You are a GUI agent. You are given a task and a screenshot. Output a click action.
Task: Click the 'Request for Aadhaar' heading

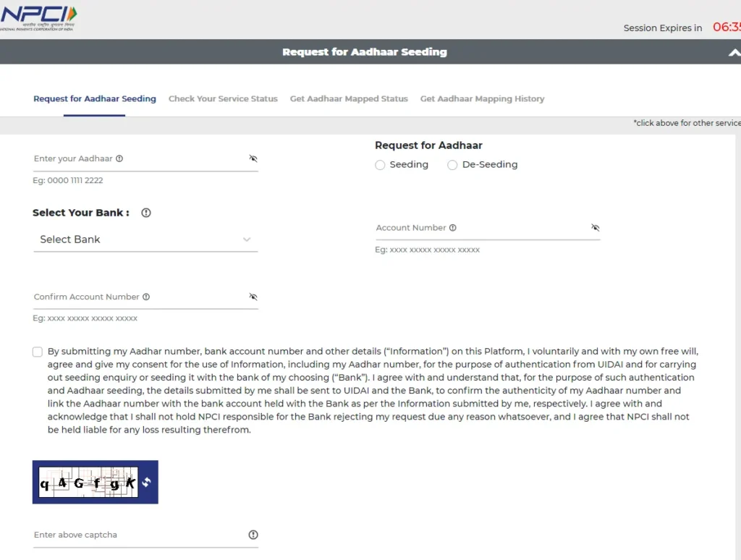coord(428,145)
